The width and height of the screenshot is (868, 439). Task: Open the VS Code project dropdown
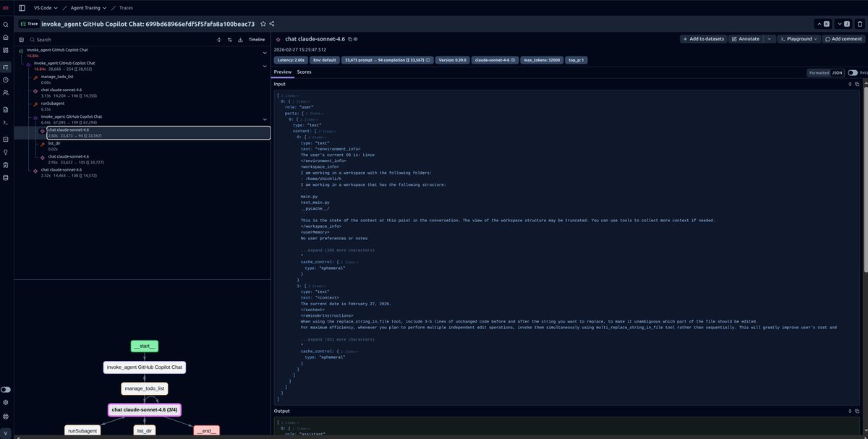tap(47, 8)
